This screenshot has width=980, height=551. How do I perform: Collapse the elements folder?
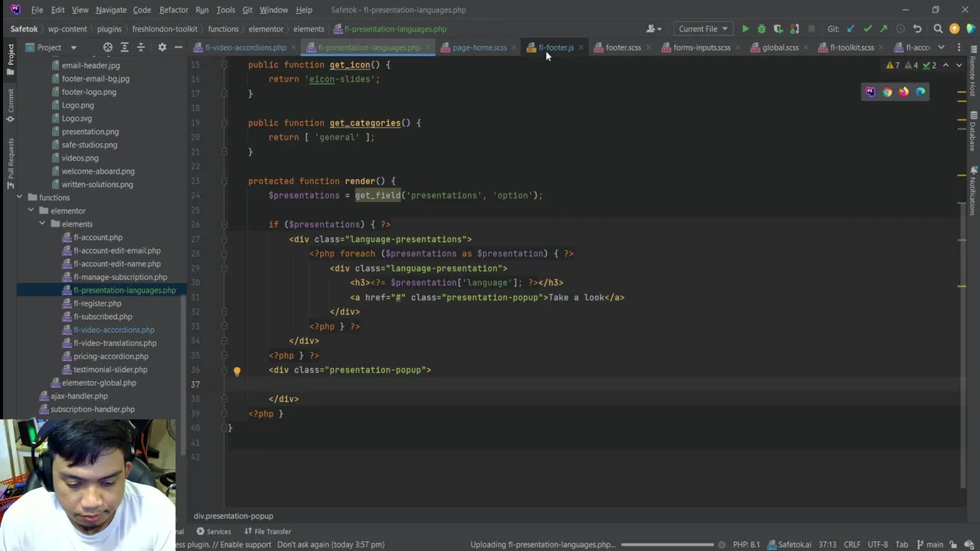[x=43, y=224]
